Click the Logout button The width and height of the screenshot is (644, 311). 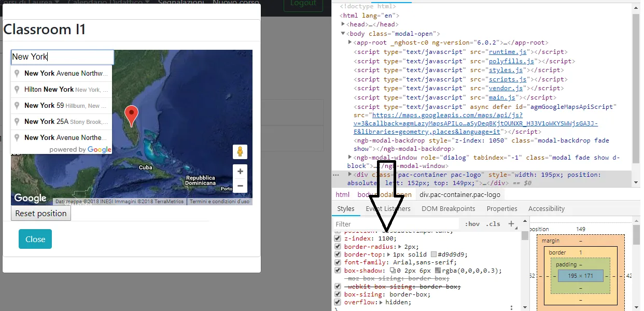tap(303, 4)
